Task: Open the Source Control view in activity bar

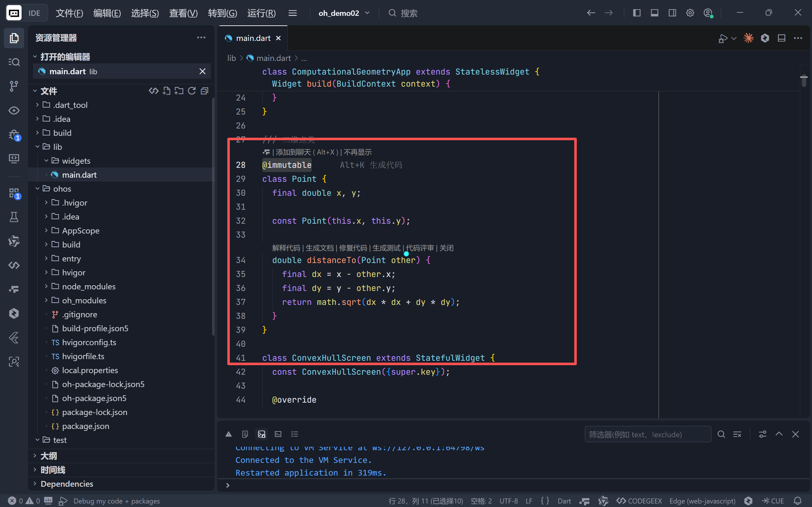Action: tap(14, 86)
